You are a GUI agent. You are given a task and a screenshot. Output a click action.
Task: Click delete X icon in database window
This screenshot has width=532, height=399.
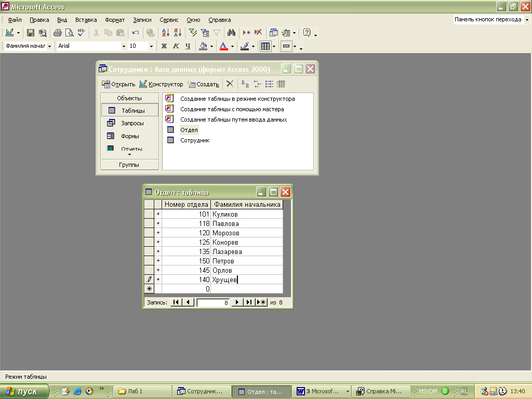(230, 84)
